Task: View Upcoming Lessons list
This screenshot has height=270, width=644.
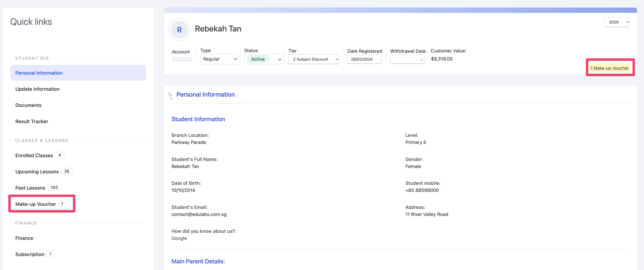Action: point(37,172)
